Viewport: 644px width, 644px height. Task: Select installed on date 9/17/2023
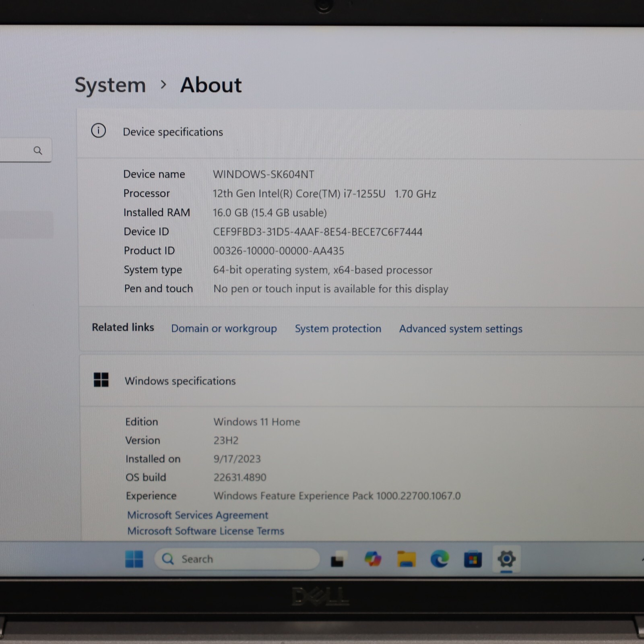pos(237,459)
